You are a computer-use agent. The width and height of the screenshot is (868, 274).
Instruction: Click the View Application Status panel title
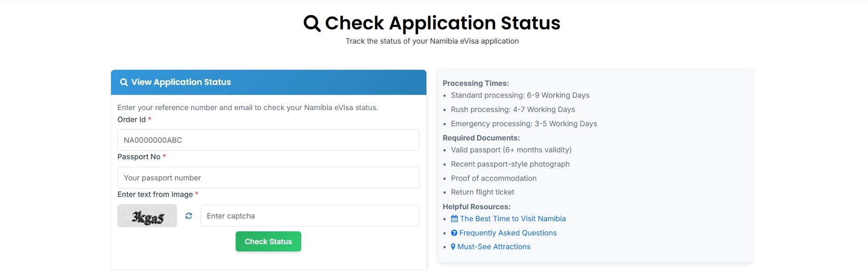pyautogui.click(x=181, y=82)
